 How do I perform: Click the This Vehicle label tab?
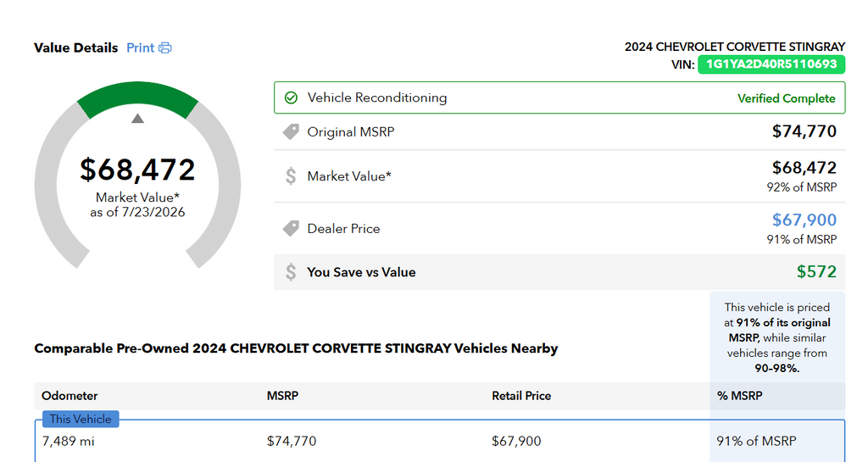81,419
